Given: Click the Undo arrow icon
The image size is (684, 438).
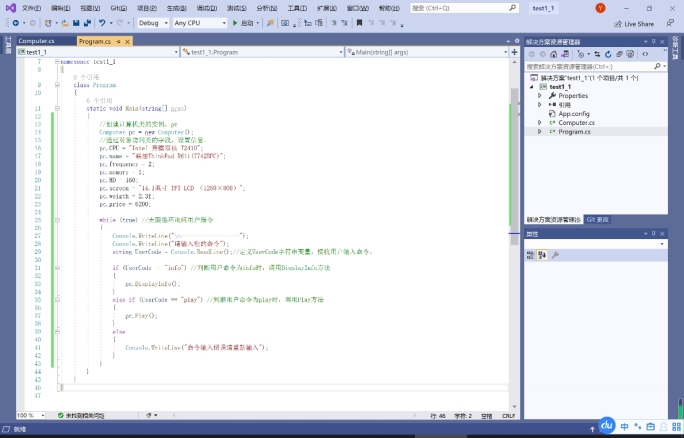Looking at the screenshot, I should 102,23.
